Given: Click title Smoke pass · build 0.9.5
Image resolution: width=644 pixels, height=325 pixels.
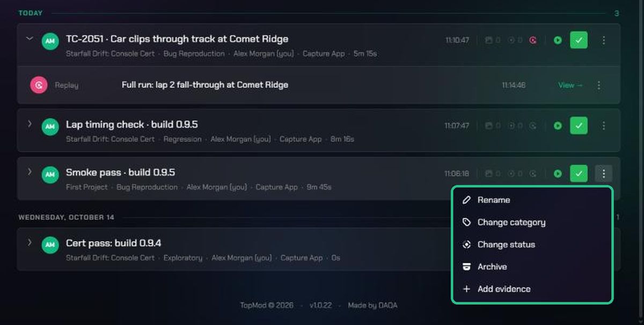Looking at the screenshot, I should (120, 172).
